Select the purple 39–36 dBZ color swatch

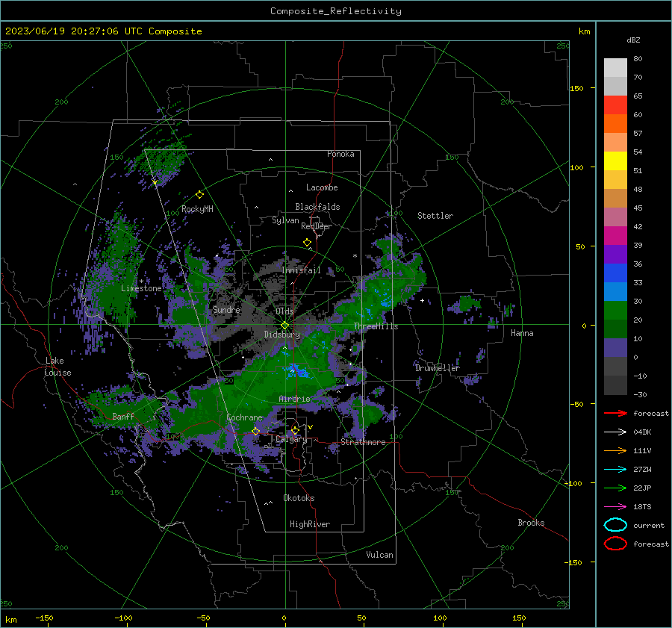coord(615,255)
